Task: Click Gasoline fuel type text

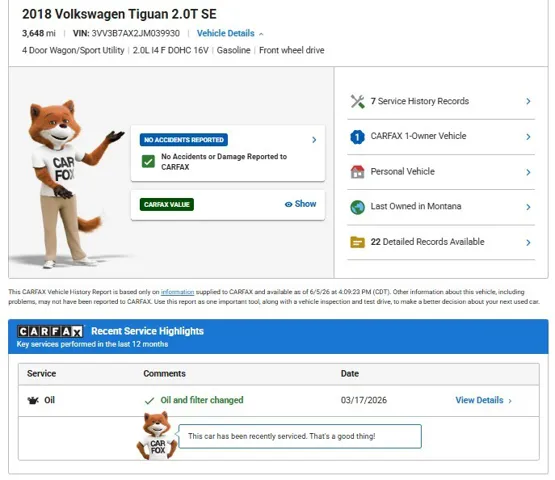Action: [x=233, y=50]
